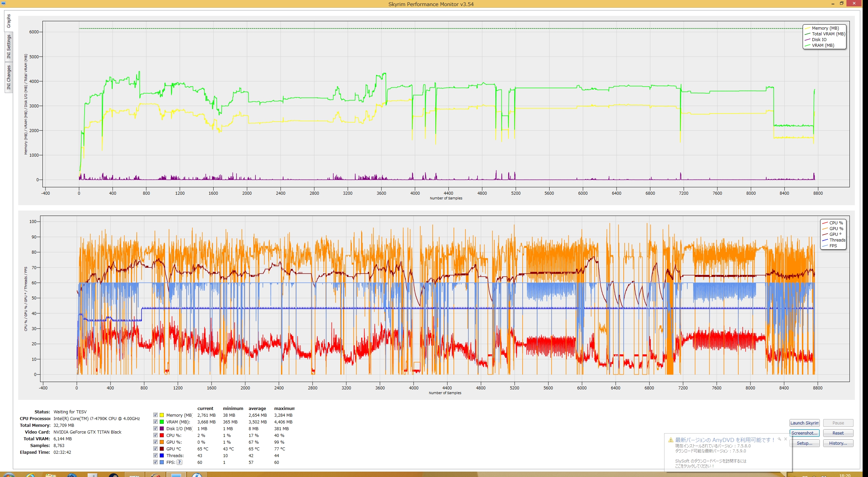This screenshot has width=868, height=477.
Task: Open the History... dialog
Action: (x=838, y=443)
